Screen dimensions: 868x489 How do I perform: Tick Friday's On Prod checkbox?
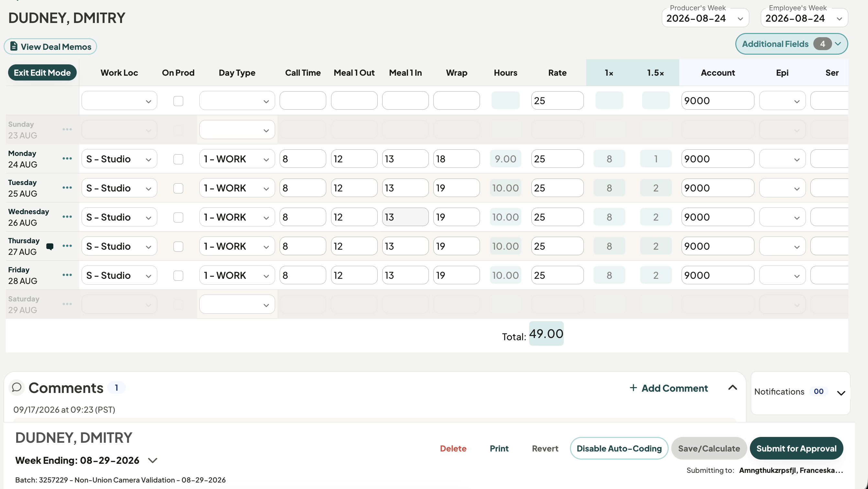click(178, 276)
